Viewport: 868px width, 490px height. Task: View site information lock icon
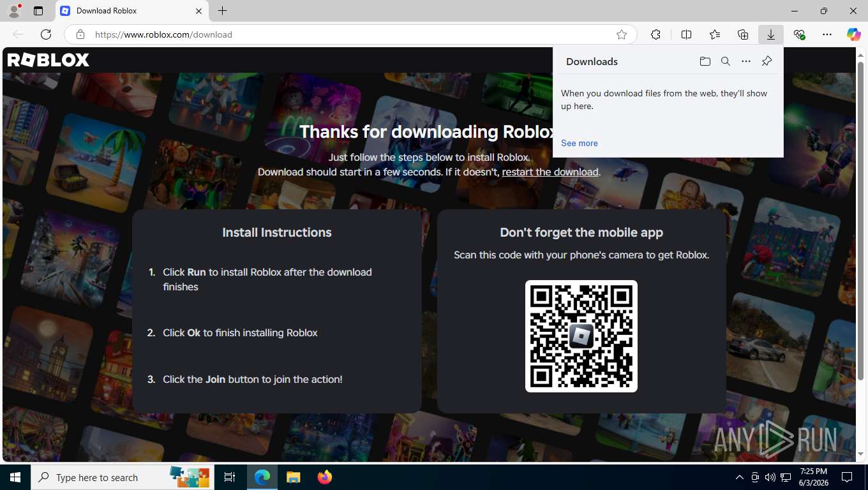point(80,34)
